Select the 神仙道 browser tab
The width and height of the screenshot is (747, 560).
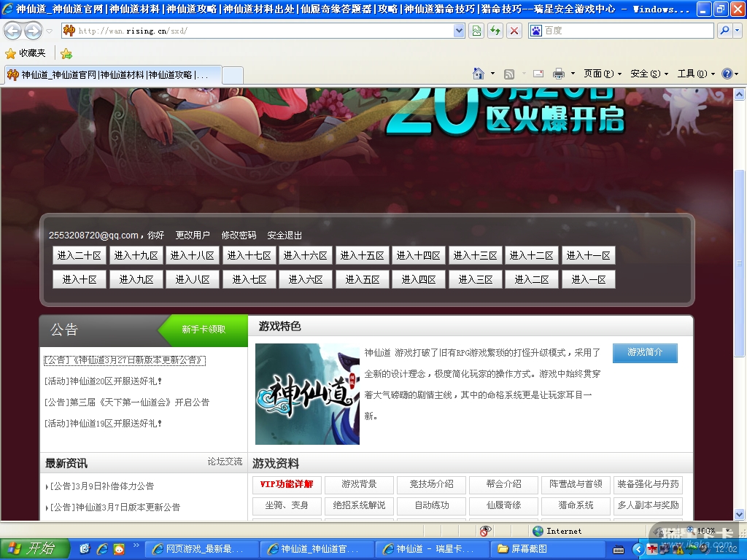113,75
